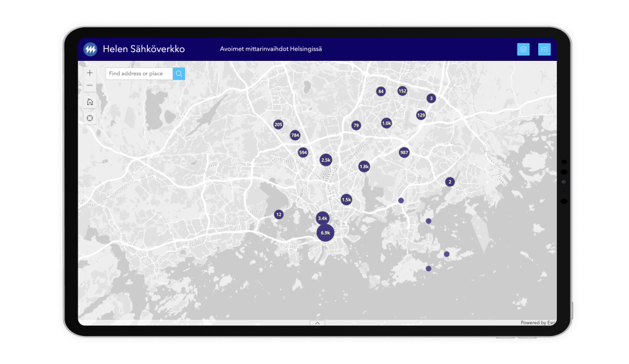
Task: Find my location crosshair icon
Action: 90,118
